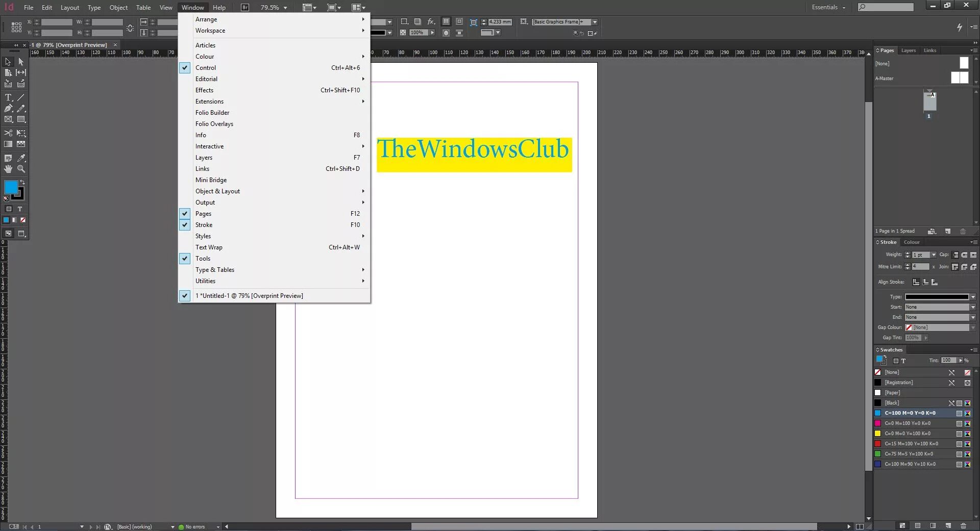Select the Direct Selection tool
Viewport: 980px width, 531px height.
(x=21, y=62)
